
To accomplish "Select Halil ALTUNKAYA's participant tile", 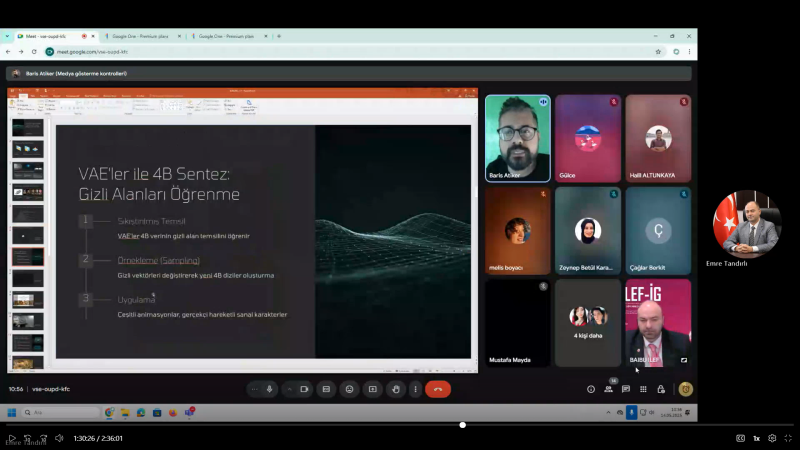I will tap(658, 138).
